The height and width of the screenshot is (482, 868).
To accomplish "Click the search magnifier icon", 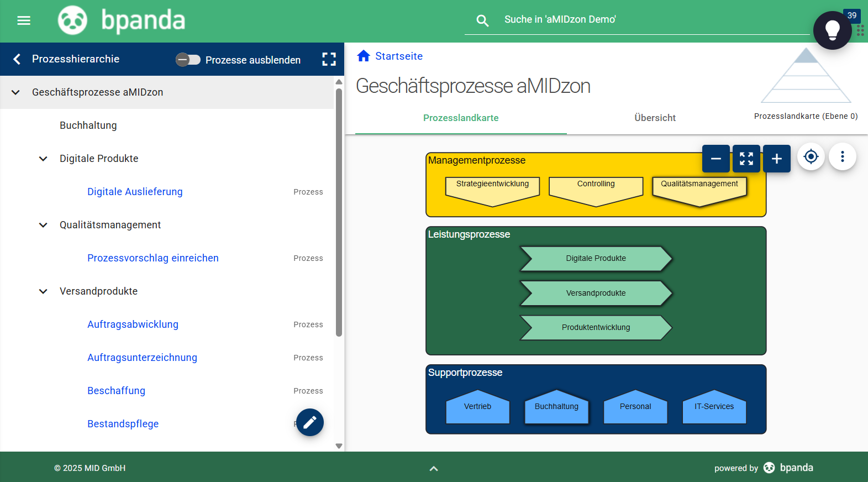I will (x=482, y=20).
